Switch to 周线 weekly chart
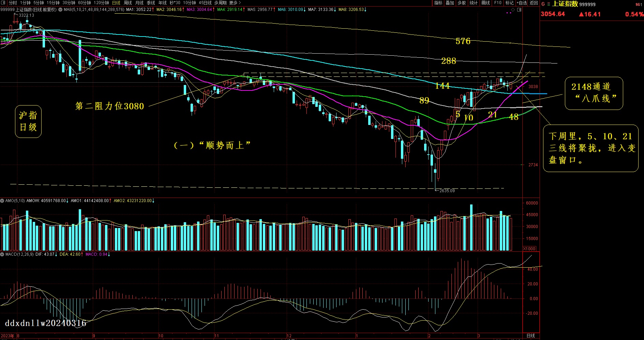 [128, 3]
